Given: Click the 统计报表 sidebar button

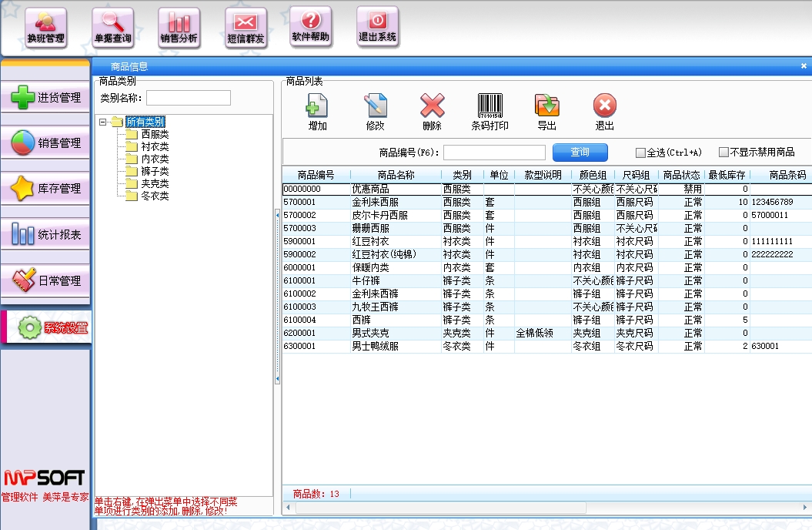Looking at the screenshot, I should coord(46,234).
